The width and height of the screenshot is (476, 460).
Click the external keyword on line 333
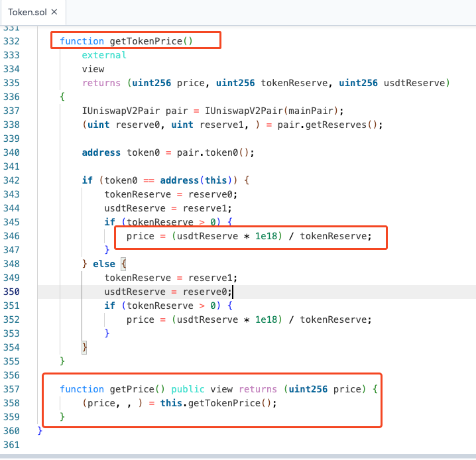pos(104,55)
